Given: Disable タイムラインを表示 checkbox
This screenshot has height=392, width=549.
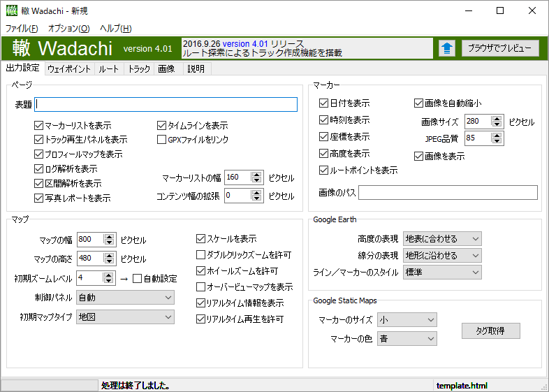Looking at the screenshot, I should 161,125.
